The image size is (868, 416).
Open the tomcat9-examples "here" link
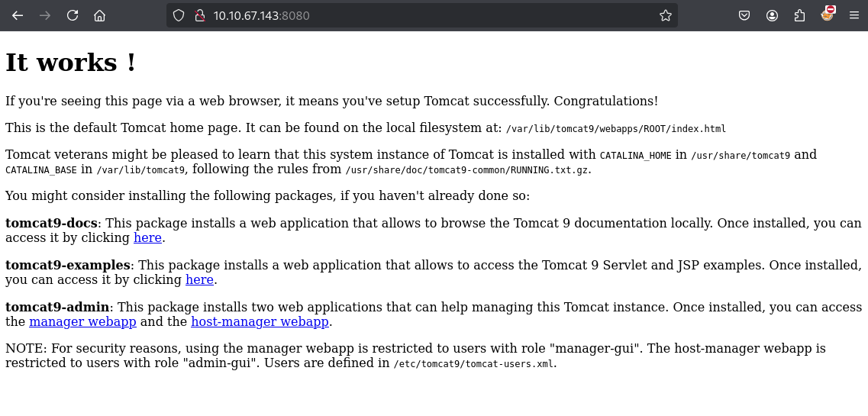coord(200,280)
